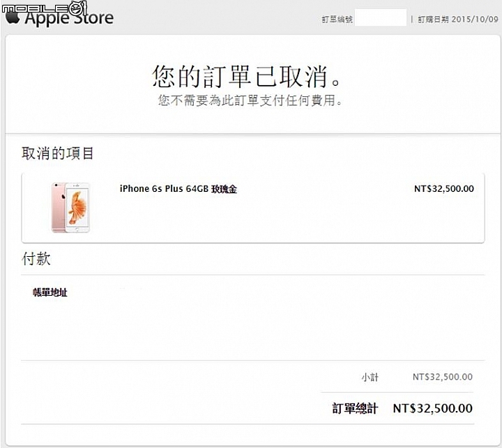502x448 pixels.
Task: Click the subtotal amount NT$32,500.00
Action: 443,377
